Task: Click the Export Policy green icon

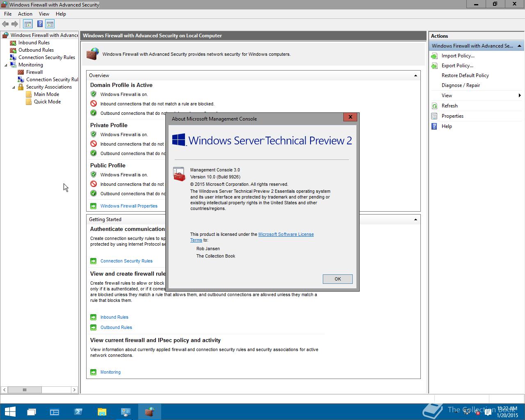Action: pyautogui.click(x=434, y=66)
